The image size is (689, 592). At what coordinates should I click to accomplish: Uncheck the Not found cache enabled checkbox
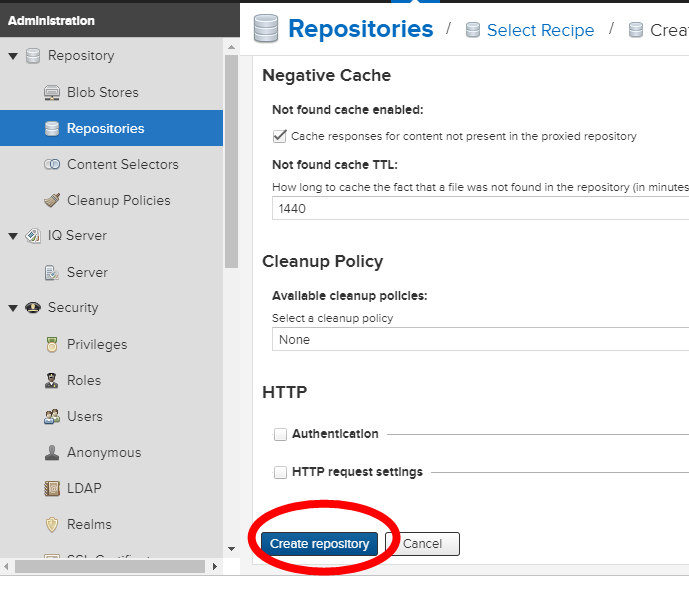279,136
